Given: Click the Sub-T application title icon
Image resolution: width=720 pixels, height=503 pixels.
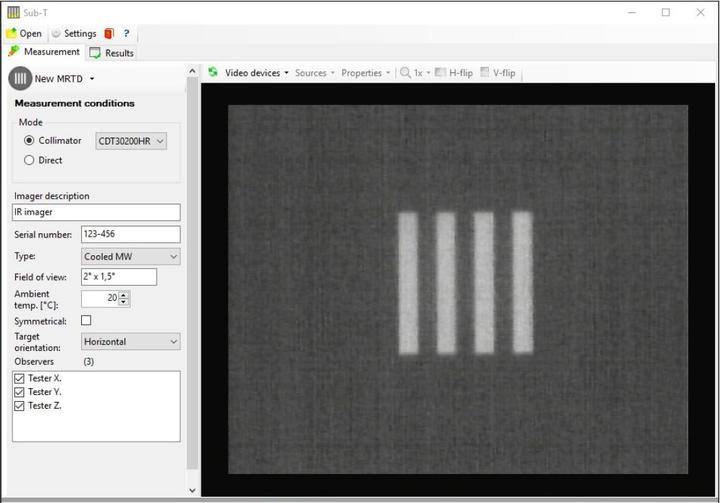Looking at the screenshot, I should coord(13,12).
